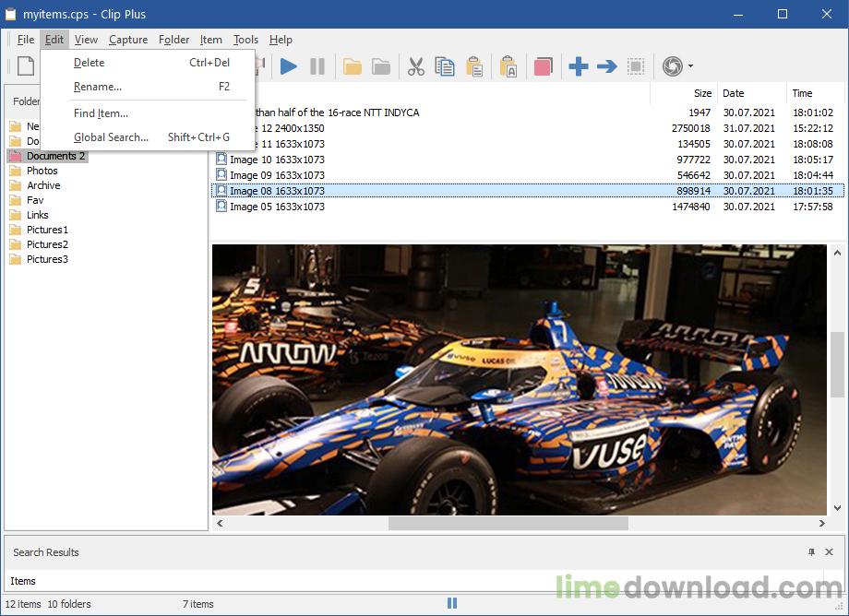Image resolution: width=849 pixels, height=616 pixels.
Task: Open the Tools menu
Action: [x=245, y=40]
